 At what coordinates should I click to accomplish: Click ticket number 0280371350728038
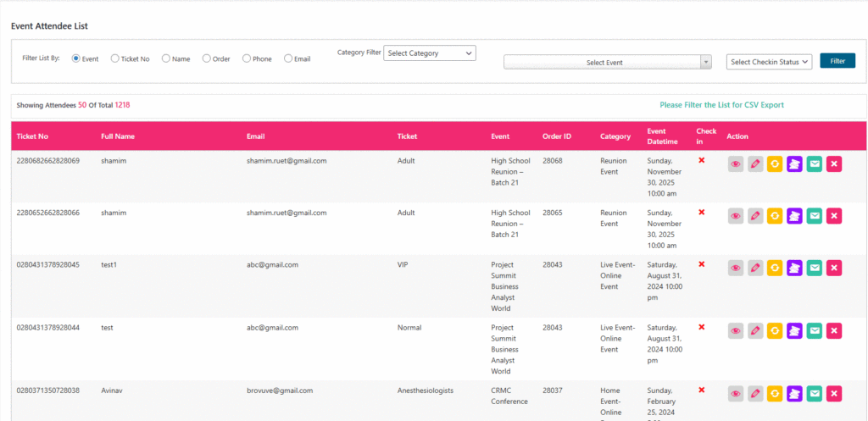[x=48, y=391]
